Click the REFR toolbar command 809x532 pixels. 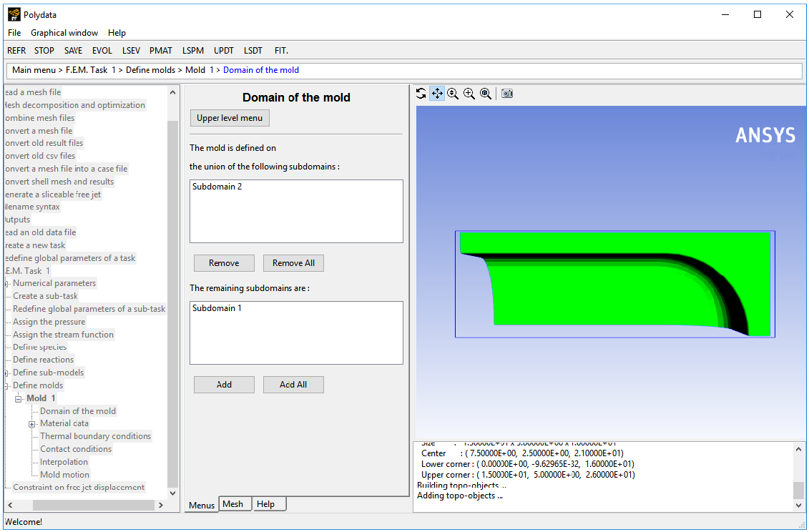click(16, 50)
